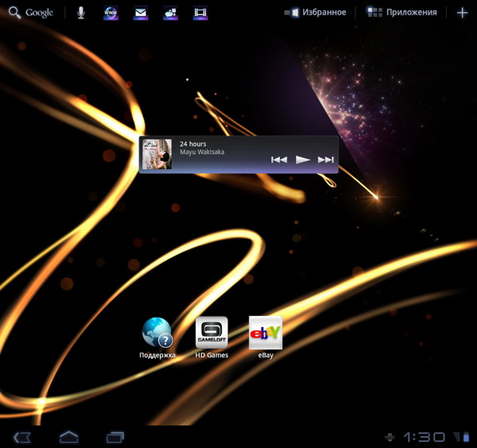The image size is (477, 448).
Task: Tap the 24 hours song title
Action: 193,144
